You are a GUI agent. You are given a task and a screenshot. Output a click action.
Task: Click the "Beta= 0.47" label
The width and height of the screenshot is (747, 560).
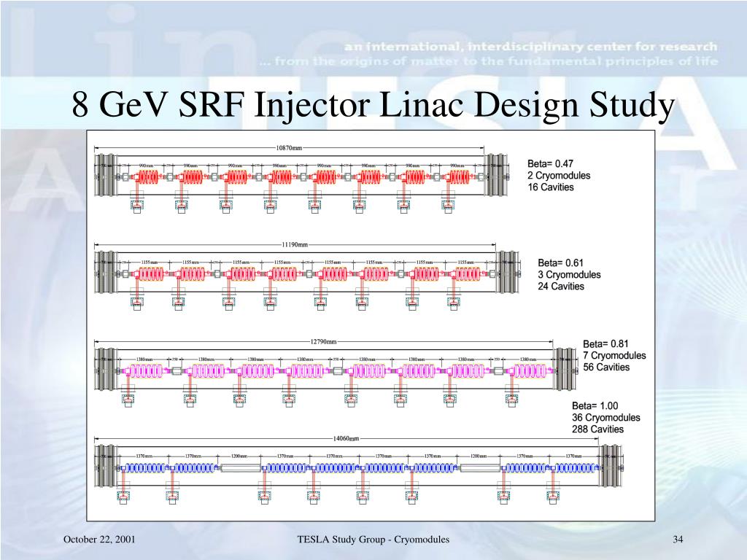pos(550,164)
